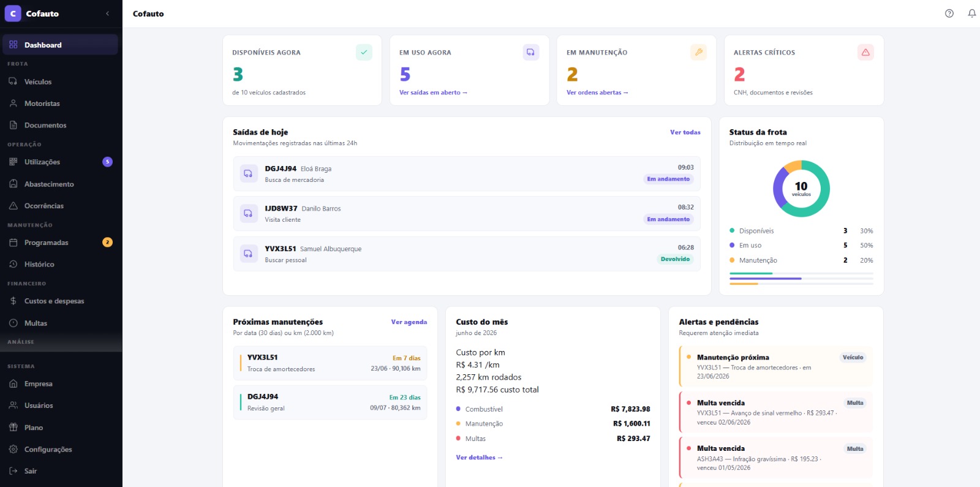Open the notifications bell
Viewport: 980px width, 487px height.
[x=972, y=13]
